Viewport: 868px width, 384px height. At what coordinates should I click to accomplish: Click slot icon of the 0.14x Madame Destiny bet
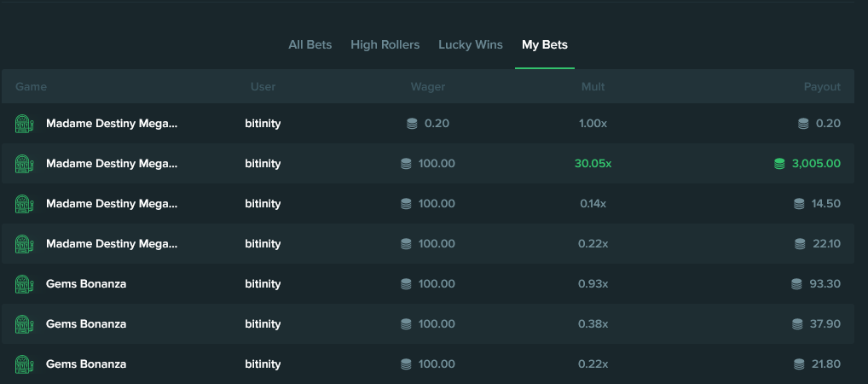coord(25,203)
